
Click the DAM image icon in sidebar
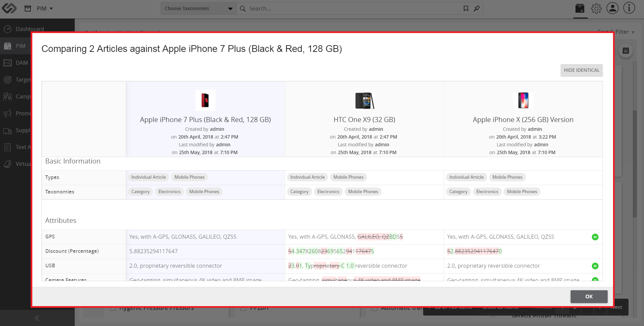[x=8, y=63]
